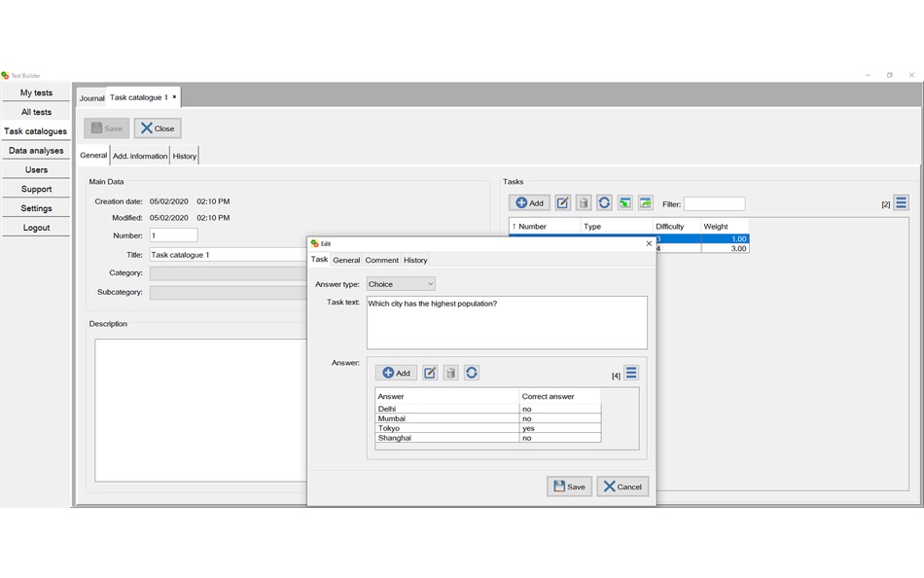Switch to the Journal tab

click(92, 98)
